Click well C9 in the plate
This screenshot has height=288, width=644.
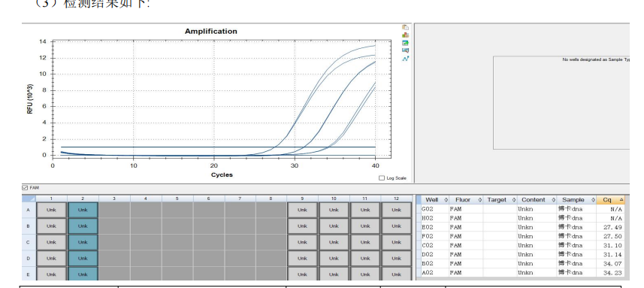[x=302, y=242]
